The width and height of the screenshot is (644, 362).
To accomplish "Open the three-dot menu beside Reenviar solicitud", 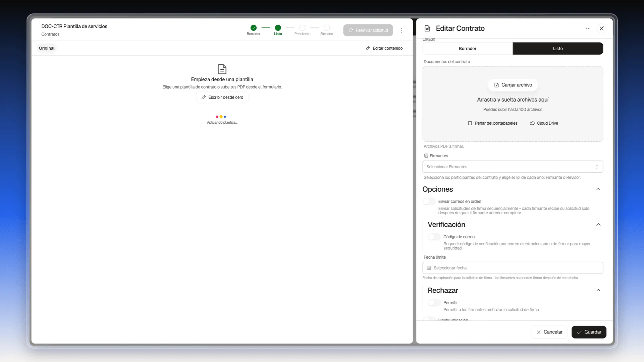I will [401, 30].
